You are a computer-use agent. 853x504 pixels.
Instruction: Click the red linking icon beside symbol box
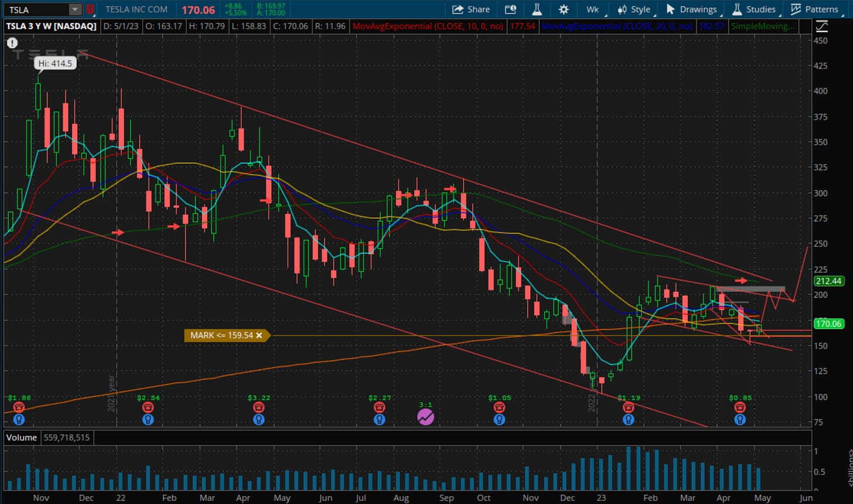[90, 9]
